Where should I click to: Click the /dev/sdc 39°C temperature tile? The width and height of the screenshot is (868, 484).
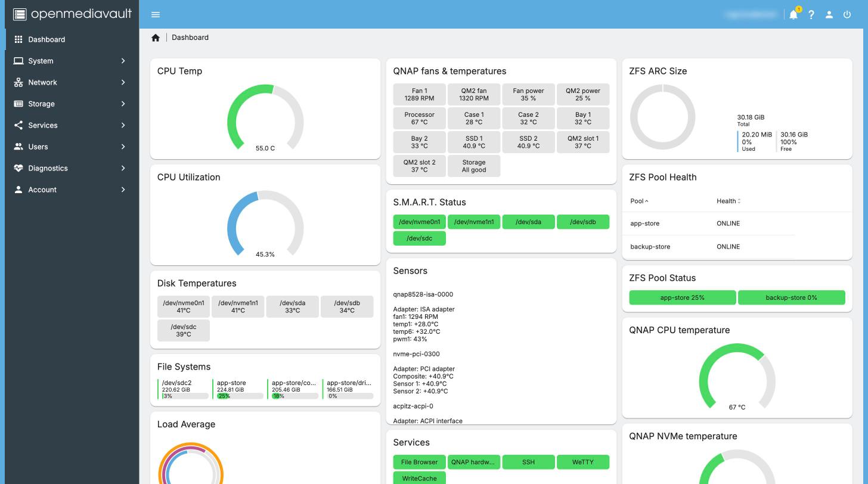tap(184, 330)
